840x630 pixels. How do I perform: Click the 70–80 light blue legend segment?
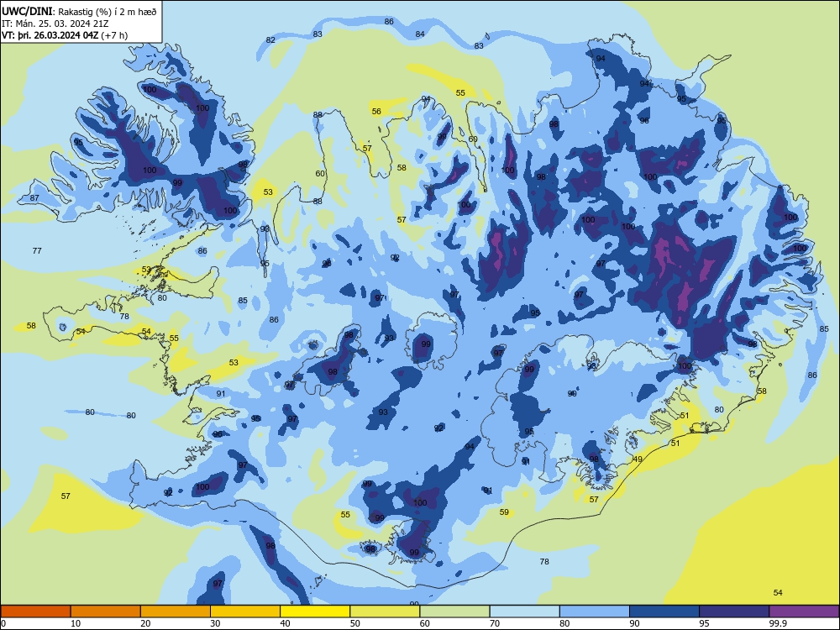tap(524, 612)
